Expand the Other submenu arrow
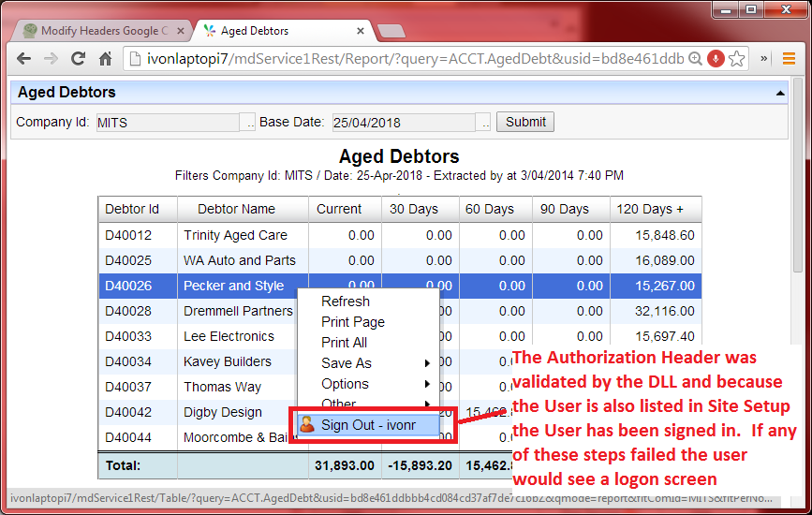 (427, 403)
